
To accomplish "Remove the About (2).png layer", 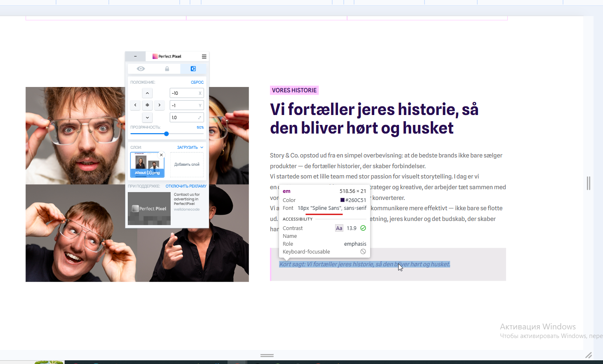I will click(x=161, y=155).
